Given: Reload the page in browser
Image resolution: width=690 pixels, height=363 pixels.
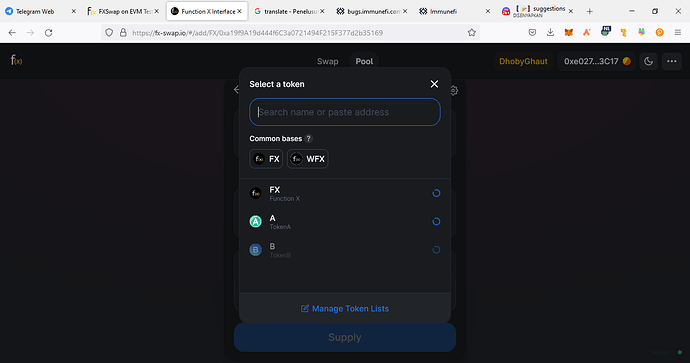Looking at the screenshot, I should tap(48, 33).
